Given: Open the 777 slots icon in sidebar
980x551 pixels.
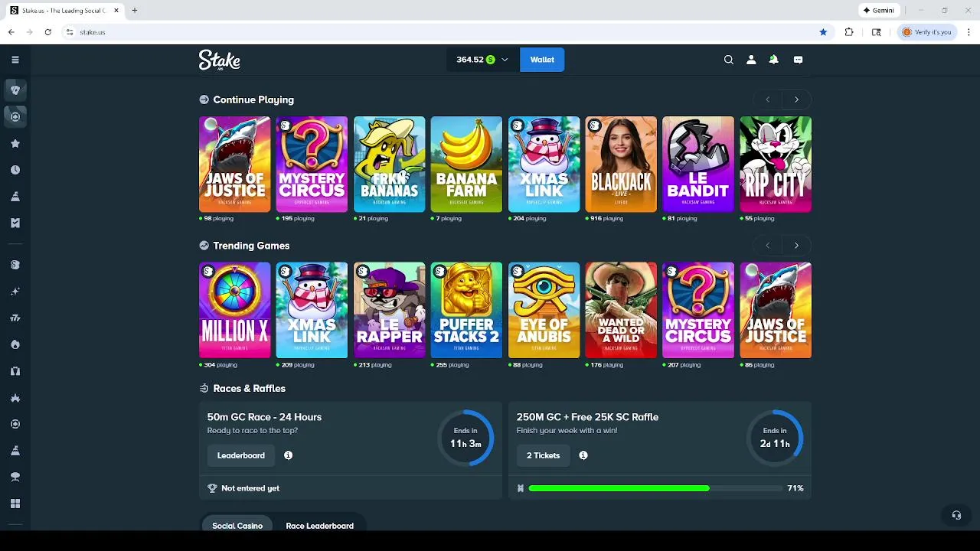Looking at the screenshot, I should coord(15,318).
